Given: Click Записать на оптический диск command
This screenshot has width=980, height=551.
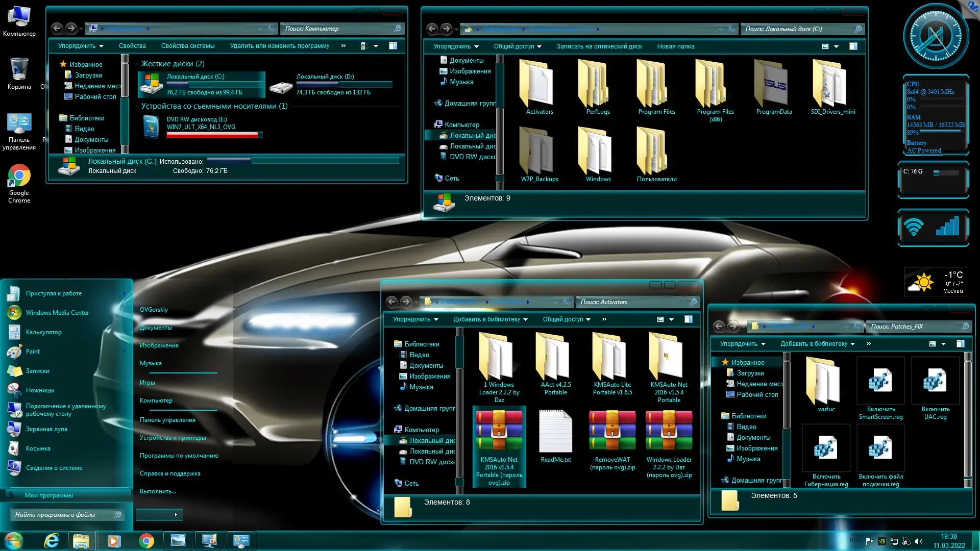Looking at the screenshot, I should pos(599,46).
